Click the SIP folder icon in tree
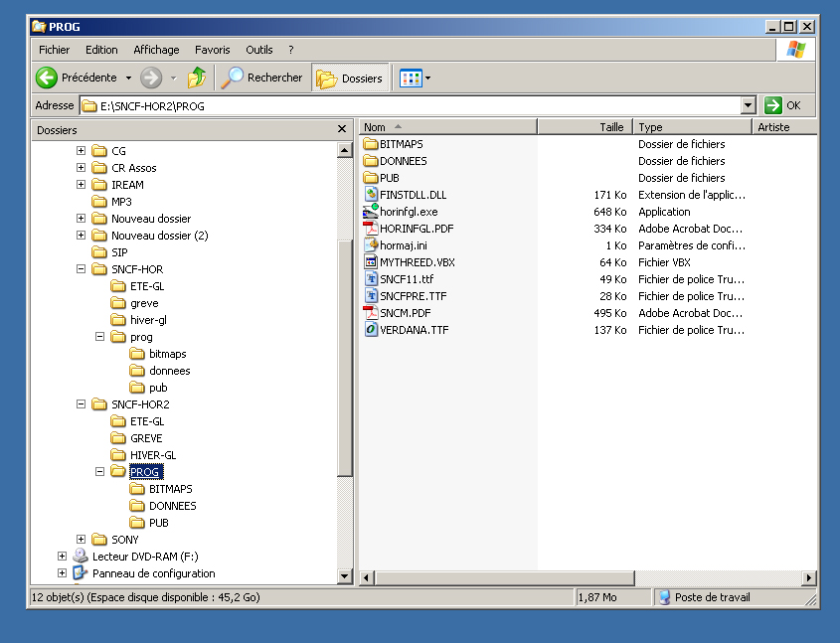The height and width of the screenshot is (643, 840). [99, 252]
